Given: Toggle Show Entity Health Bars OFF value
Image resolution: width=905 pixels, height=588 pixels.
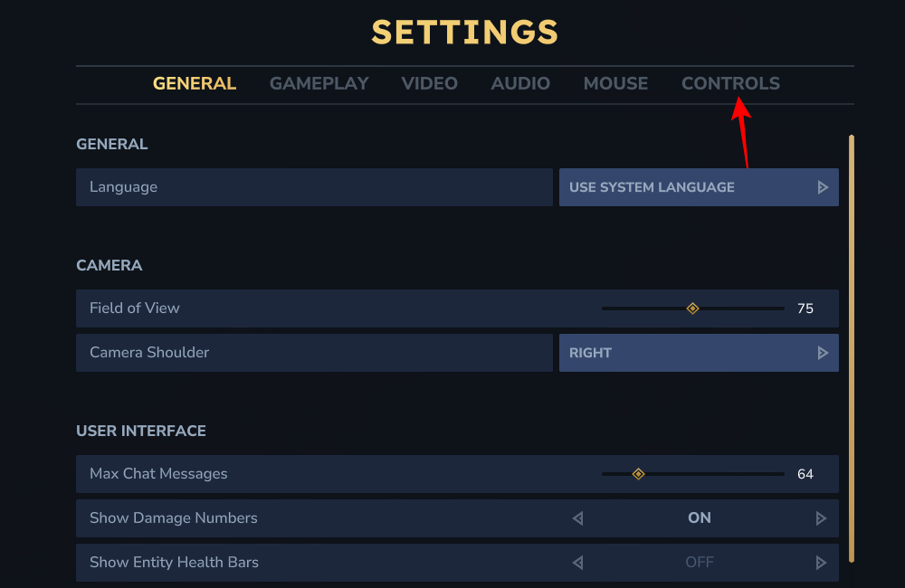Looking at the screenshot, I should (700, 563).
